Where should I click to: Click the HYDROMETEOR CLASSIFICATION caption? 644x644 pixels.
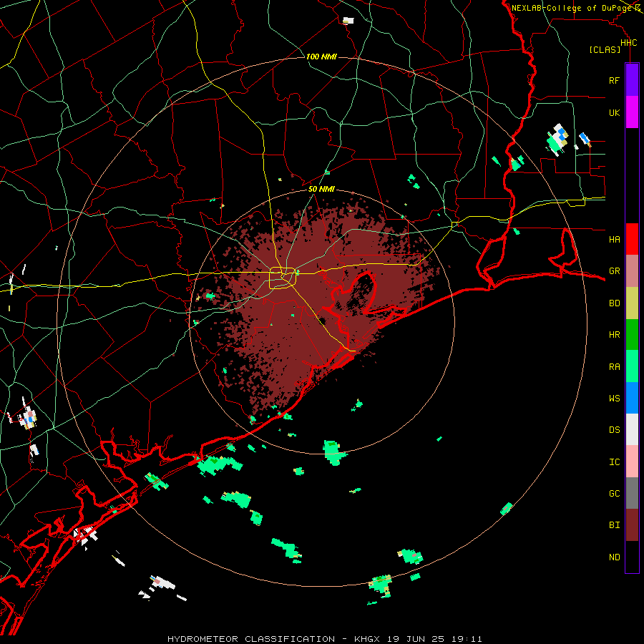tap(251, 639)
